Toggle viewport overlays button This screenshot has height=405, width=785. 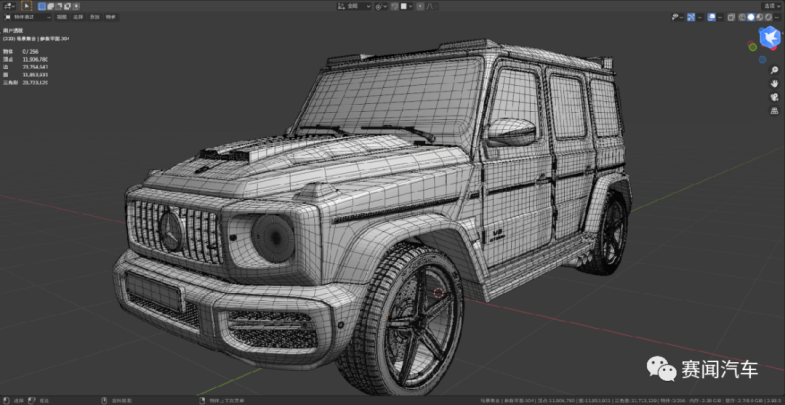[712, 17]
